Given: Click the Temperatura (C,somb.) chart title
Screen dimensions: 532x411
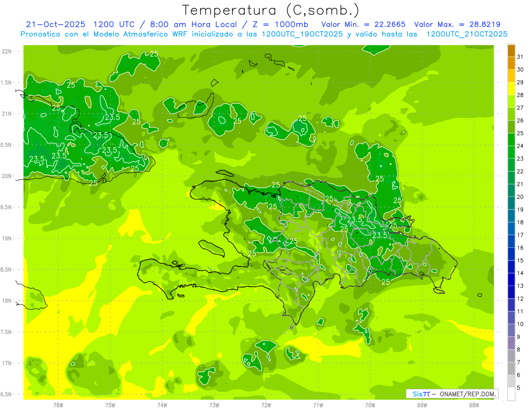Looking at the screenshot, I should click(x=270, y=10).
